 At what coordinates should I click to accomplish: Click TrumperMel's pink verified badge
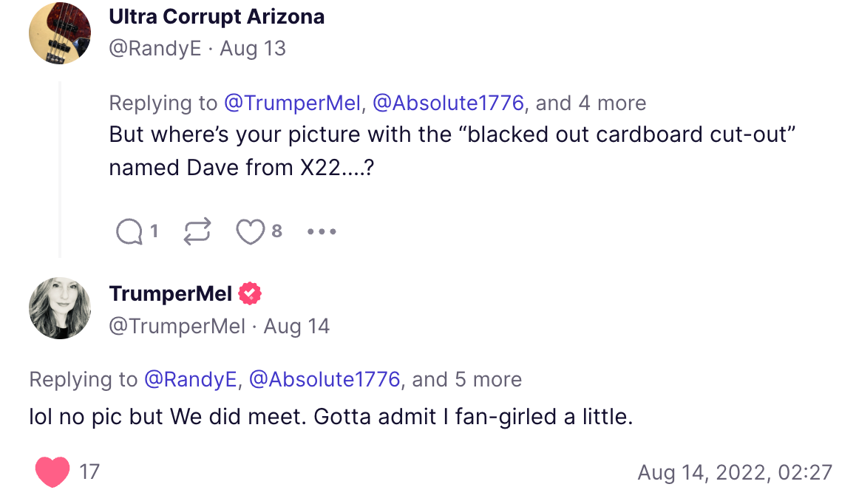[250, 293]
